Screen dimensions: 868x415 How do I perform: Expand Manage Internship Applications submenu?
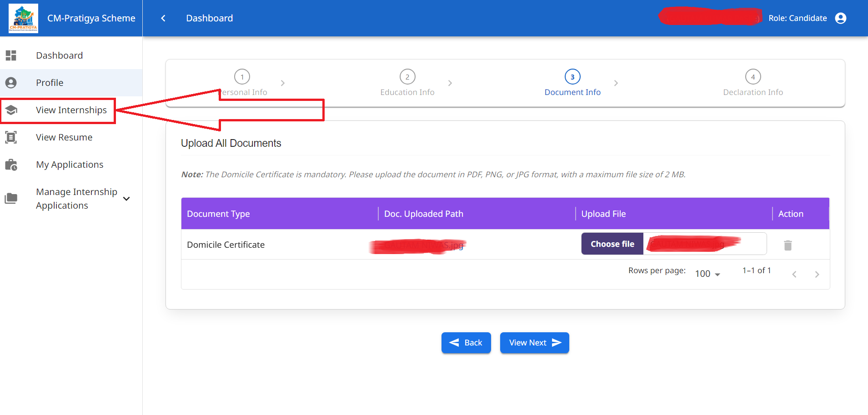coord(126,199)
